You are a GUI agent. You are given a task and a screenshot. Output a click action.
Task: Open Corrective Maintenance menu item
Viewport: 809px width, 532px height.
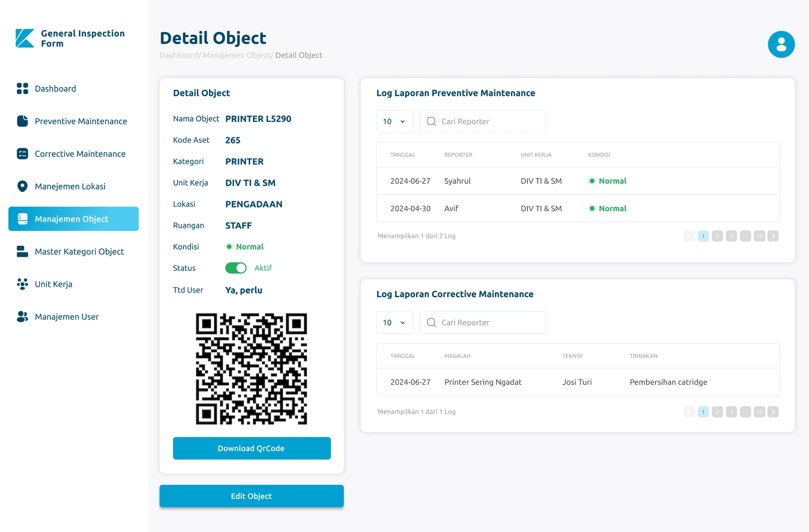click(73, 154)
